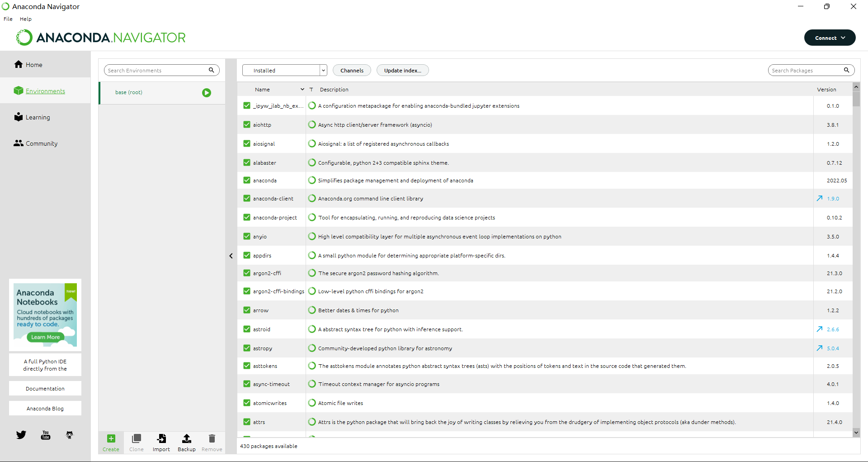Click the scrollbar down arrow
The height and width of the screenshot is (462, 868).
coord(856,433)
